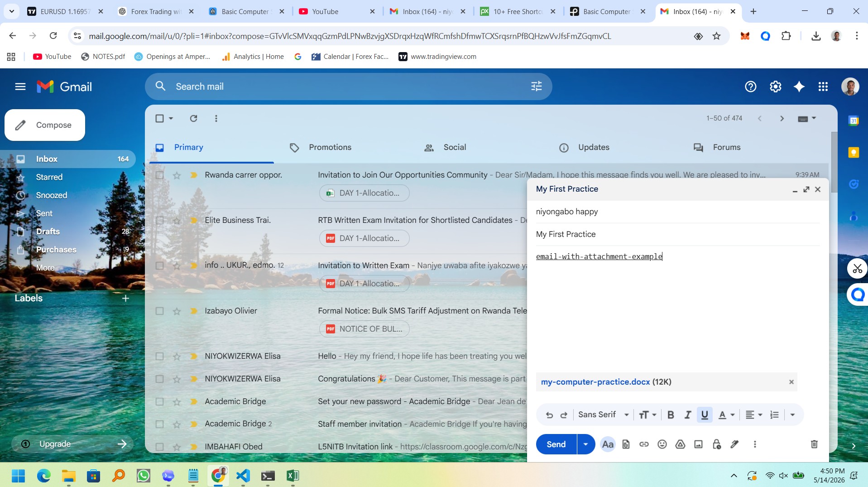Toggle formatting options Aa button
Screen dimensions: 868x487
pos(608,444)
